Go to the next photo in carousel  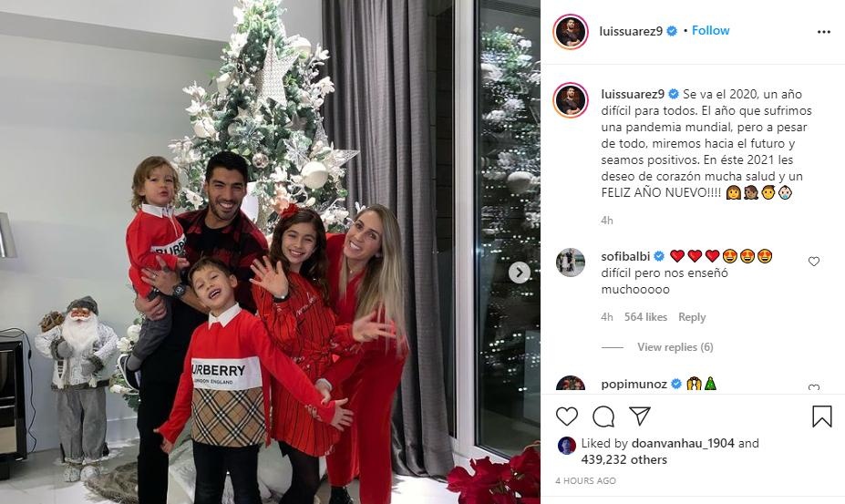tap(519, 273)
